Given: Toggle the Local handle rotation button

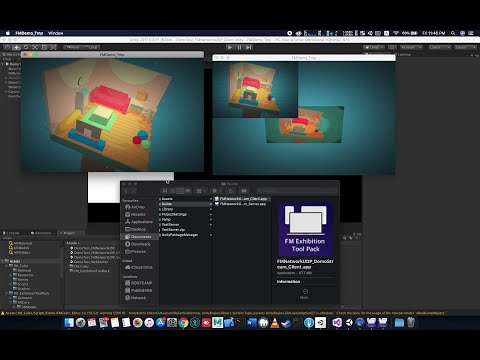Looking at the screenshot, I should click(91, 47).
